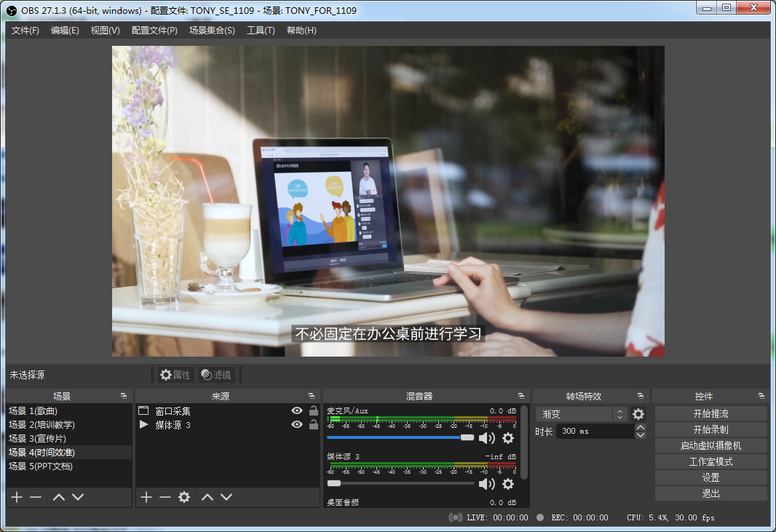Select the 媒体源 3 source row

point(228,424)
